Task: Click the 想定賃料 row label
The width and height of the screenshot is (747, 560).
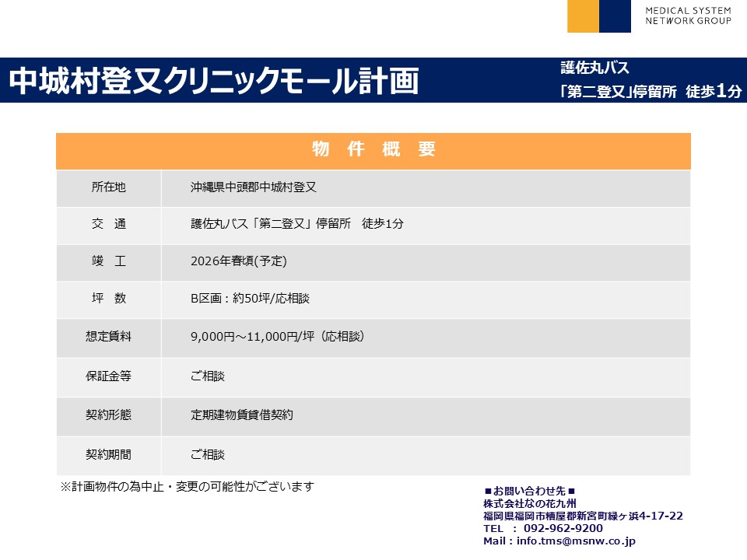Action: (x=109, y=336)
